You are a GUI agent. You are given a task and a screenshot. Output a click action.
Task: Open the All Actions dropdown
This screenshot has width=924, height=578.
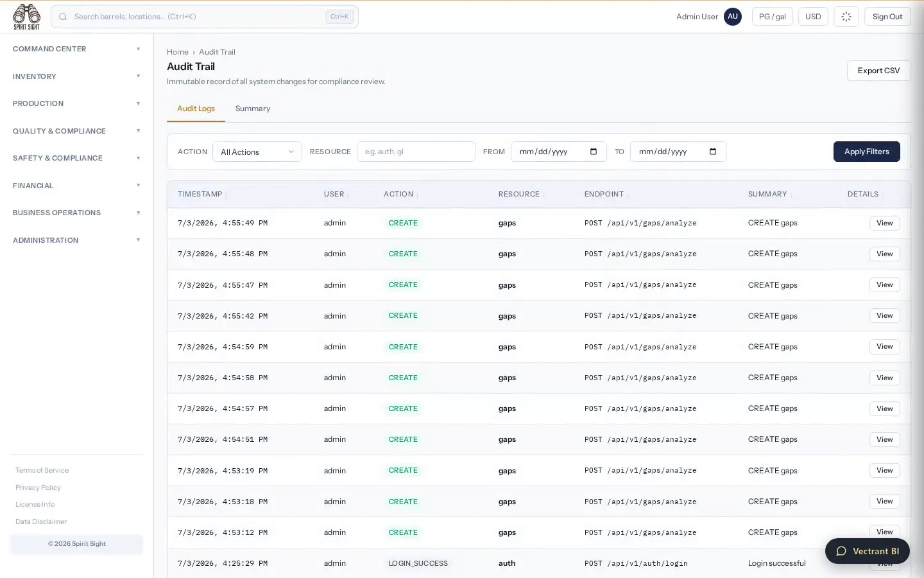257,152
